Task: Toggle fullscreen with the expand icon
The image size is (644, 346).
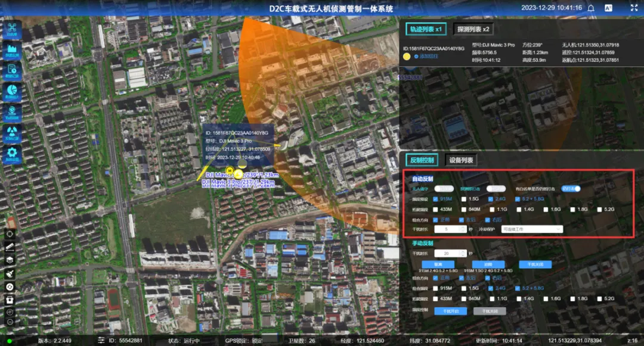Action: coord(634,8)
